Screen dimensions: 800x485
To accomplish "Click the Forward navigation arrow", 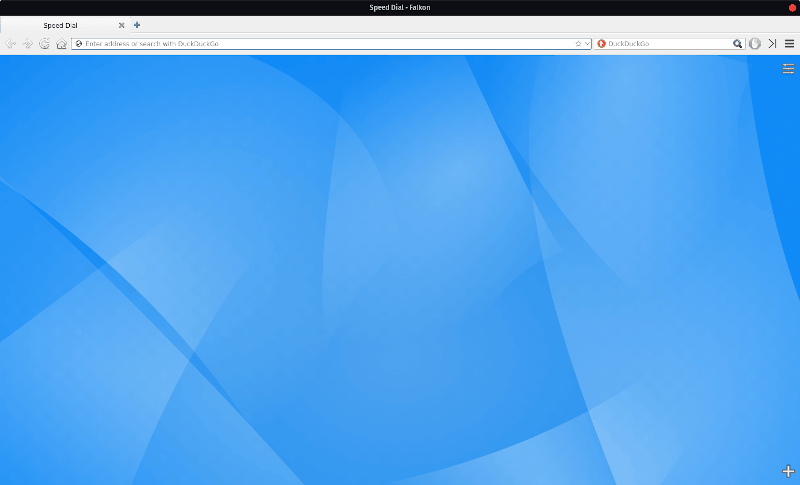I will click(27, 44).
